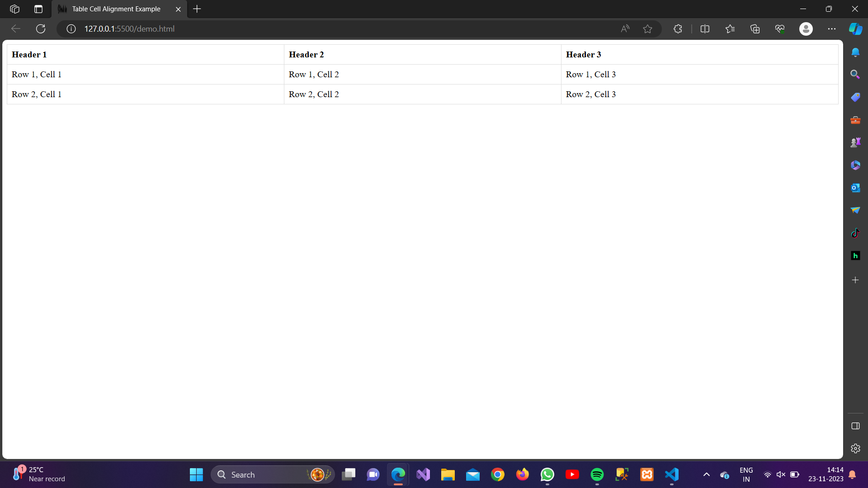Select the Table Cell Alignment Example tab

[x=116, y=9]
